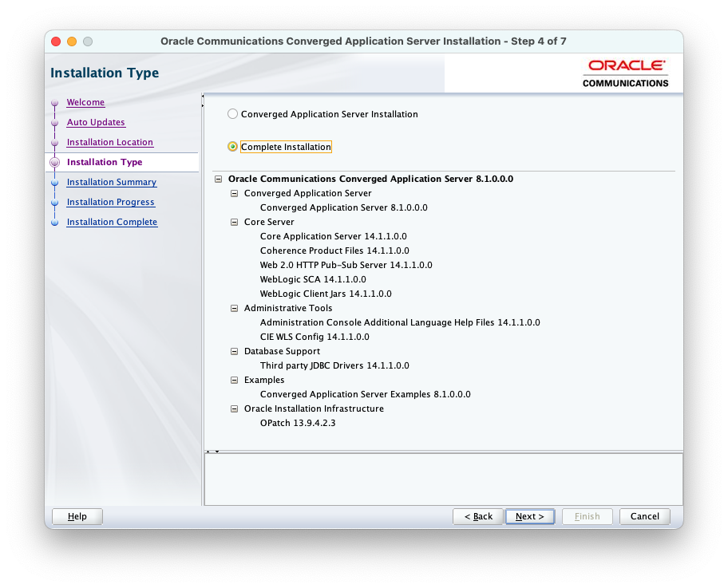Select Coherence Product Files 14.1.1.0.0 row
This screenshot has height=588, width=728.
[334, 251]
